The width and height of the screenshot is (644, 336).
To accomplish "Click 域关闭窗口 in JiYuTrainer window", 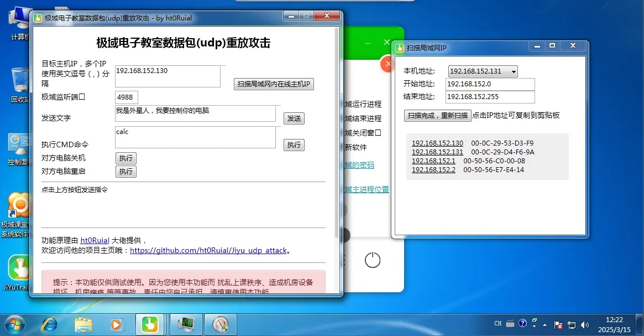I will (363, 133).
